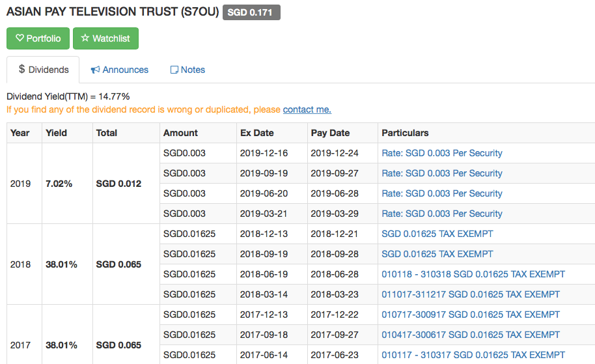Switch to the Notes tab

click(188, 70)
